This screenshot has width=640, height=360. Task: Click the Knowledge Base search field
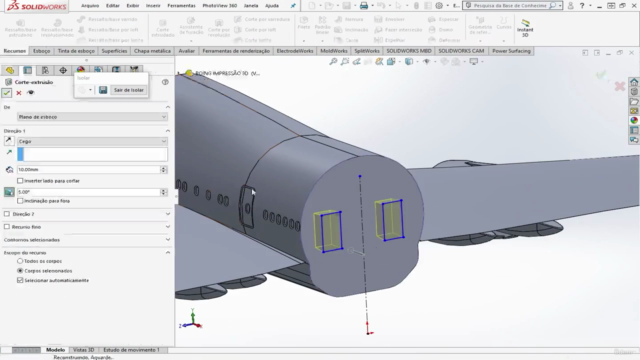[x=510, y=6]
